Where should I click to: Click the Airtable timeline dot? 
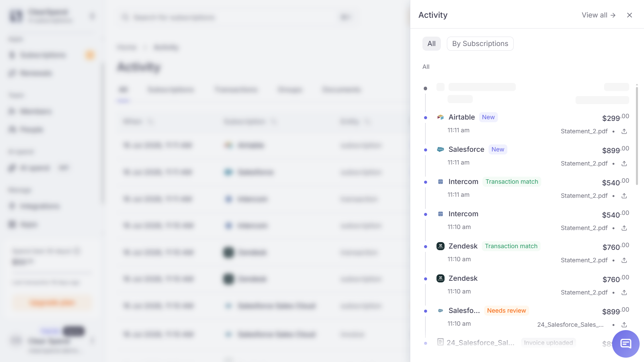(425, 118)
